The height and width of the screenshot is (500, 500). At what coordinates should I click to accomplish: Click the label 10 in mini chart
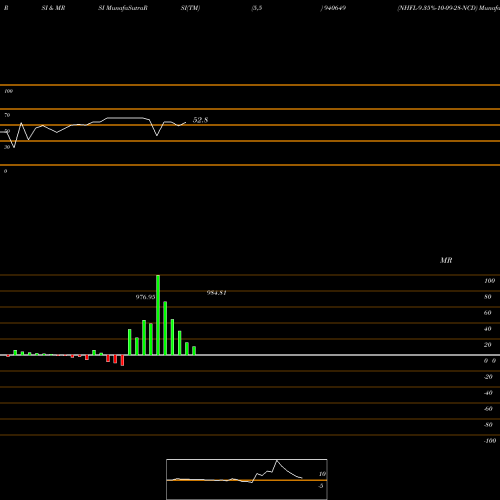(x=322, y=474)
